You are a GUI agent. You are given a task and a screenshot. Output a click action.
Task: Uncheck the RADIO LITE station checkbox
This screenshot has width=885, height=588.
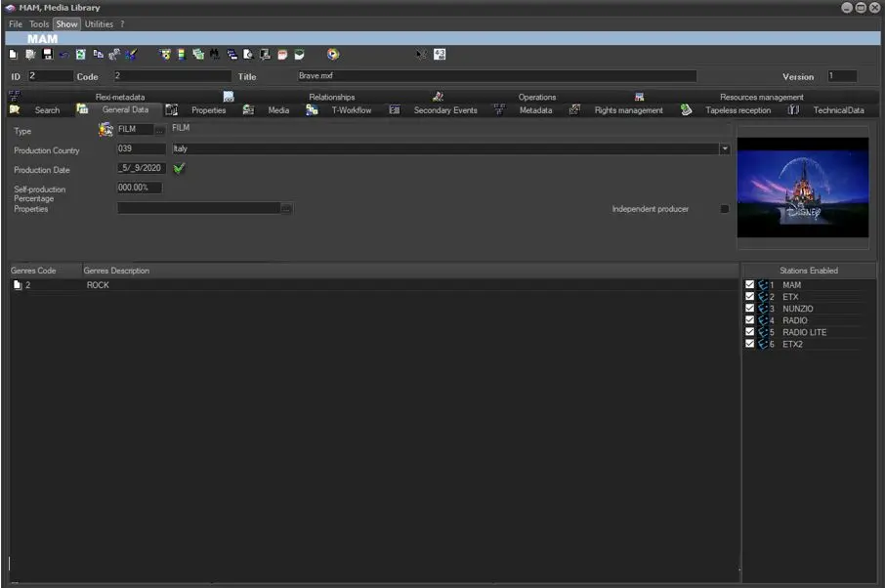[x=749, y=332]
